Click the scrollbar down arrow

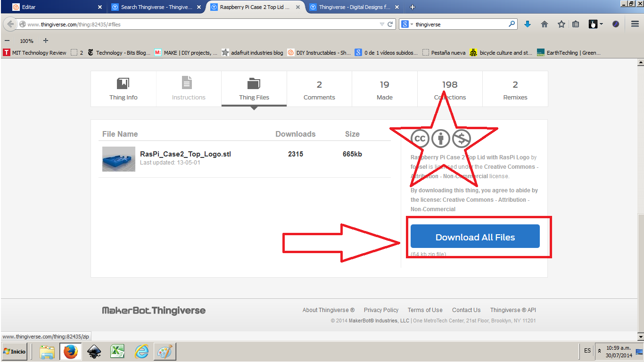pos(640,337)
